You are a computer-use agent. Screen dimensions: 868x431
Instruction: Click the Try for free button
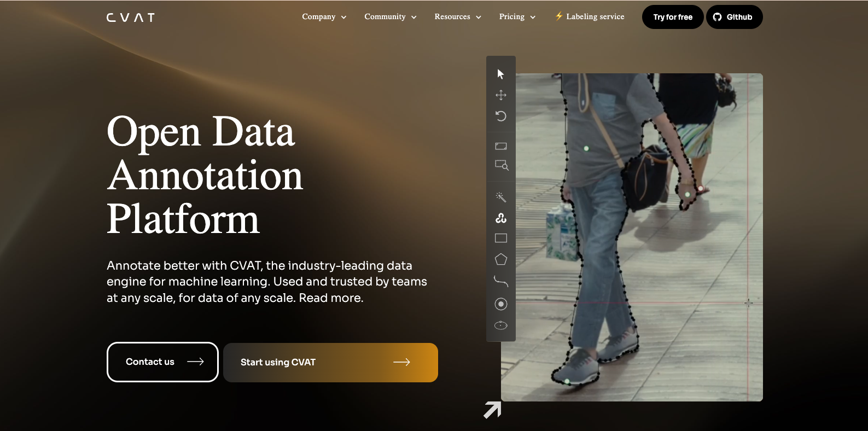(673, 17)
